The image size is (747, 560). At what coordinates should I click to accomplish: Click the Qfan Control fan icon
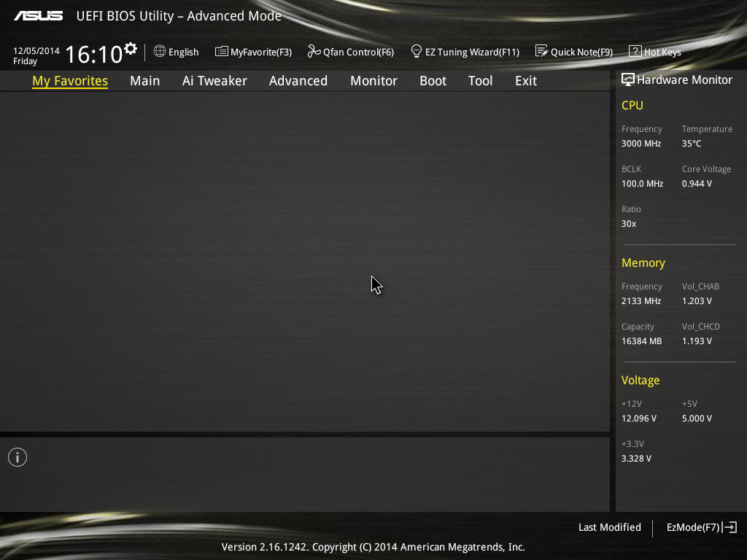tap(314, 52)
